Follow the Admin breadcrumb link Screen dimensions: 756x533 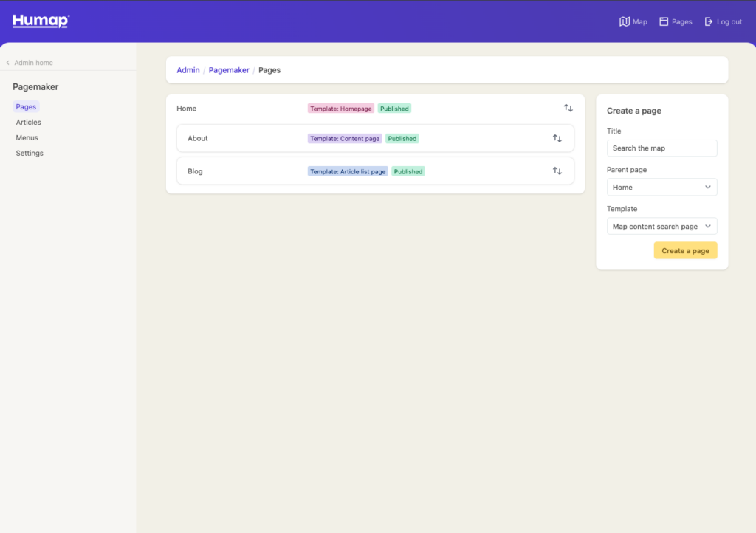(188, 70)
